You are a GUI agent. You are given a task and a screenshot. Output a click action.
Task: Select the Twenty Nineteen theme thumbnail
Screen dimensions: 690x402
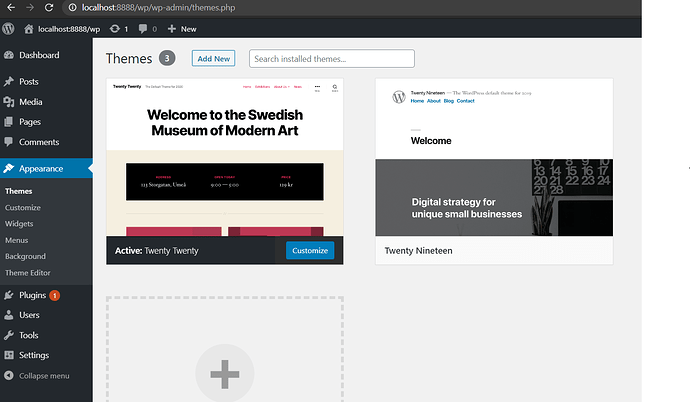[493, 157]
